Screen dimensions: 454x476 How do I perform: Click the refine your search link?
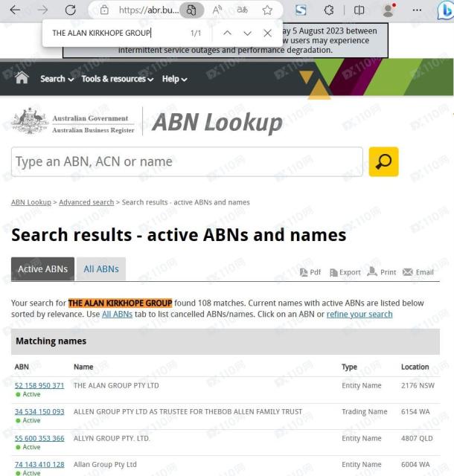tap(359, 314)
